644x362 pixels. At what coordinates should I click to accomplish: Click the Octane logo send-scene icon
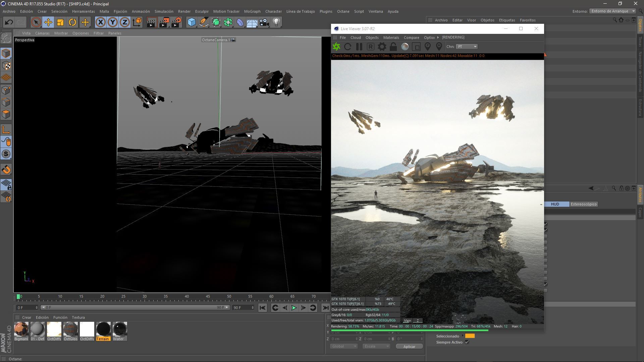coord(336,47)
